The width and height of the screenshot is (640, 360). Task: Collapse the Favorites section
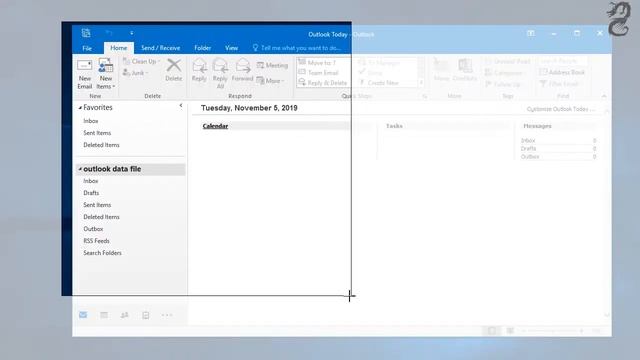pos(80,108)
